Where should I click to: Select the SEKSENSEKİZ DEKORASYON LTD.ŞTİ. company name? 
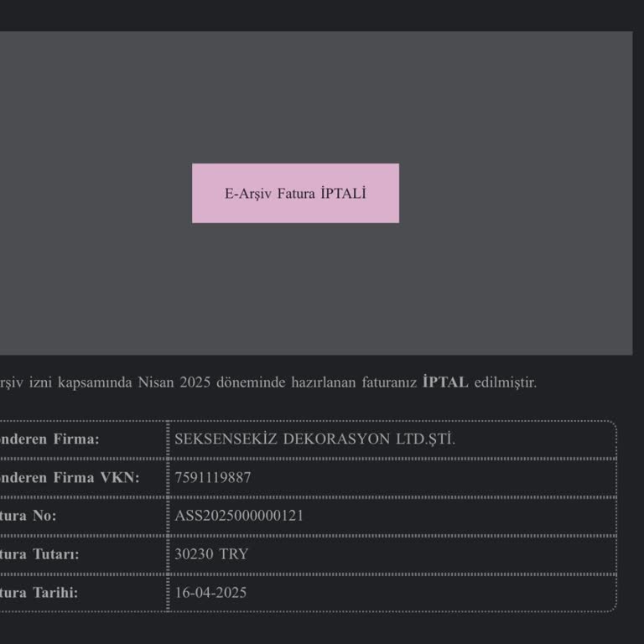tap(314, 439)
